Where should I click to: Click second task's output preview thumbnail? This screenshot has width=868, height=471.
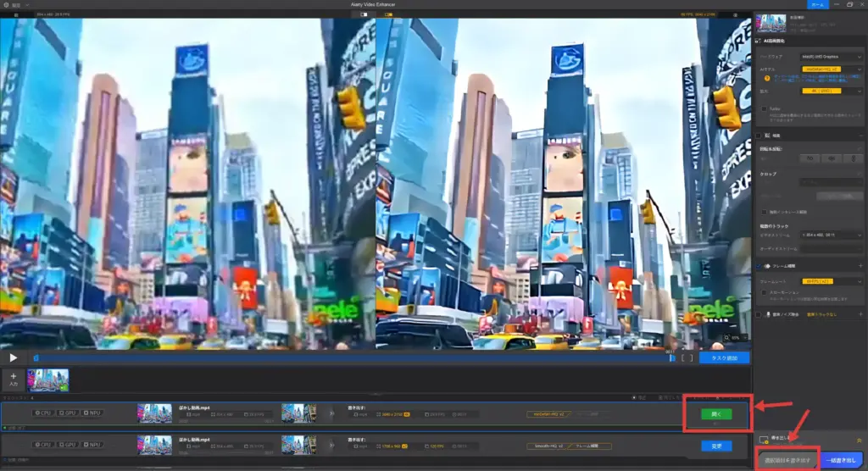pos(298,445)
